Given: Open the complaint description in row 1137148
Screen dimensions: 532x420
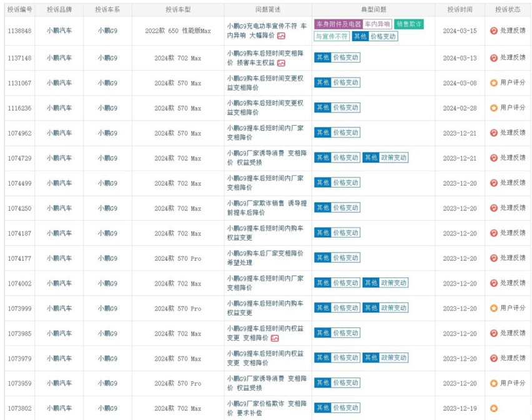Looking at the screenshot, I should click(265, 58).
